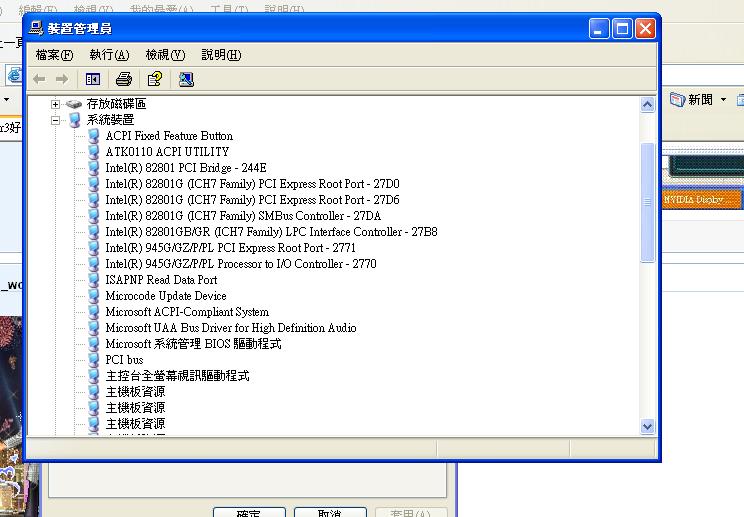Image resolution: width=744 pixels, height=517 pixels.
Task: Select Microsoft ACPI-Compliant System
Action: point(187,312)
